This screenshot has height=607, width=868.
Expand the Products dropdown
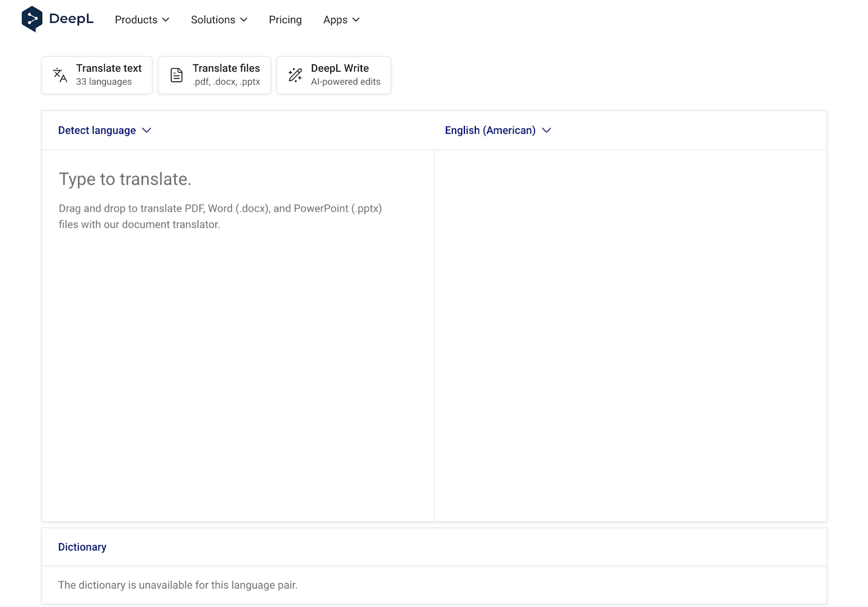pyautogui.click(x=142, y=20)
